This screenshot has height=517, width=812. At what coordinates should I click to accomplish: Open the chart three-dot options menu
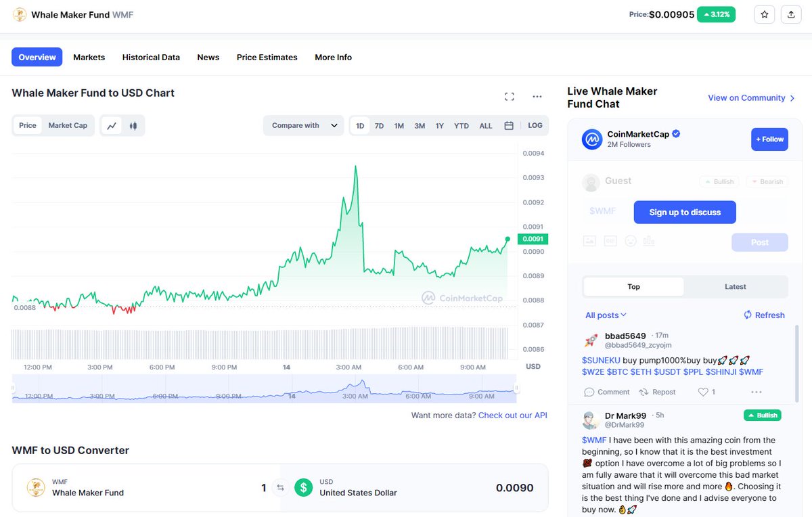click(x=537, y=97)
